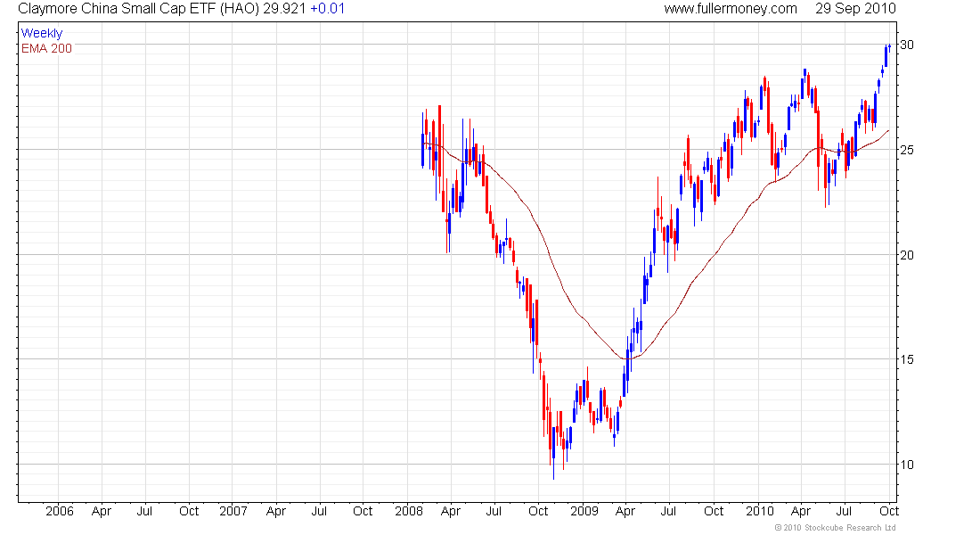Click the 2008 year label on time axis

point(409,511)
